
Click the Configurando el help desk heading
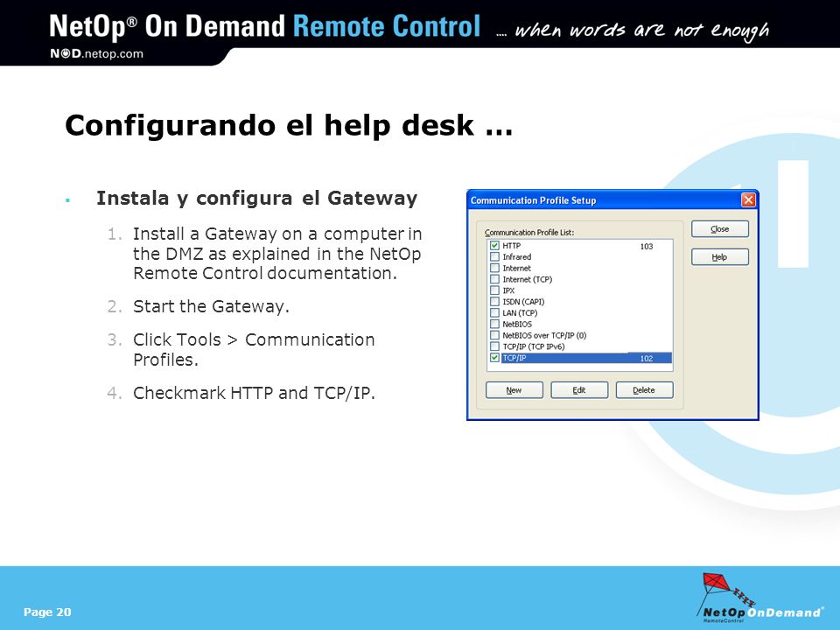[x=289, y=126]
